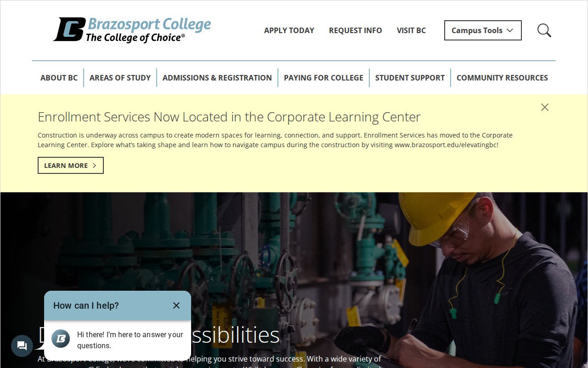Select Areas of Study menu item
Viewport: 588px width, 368px height.
point(120,78)
